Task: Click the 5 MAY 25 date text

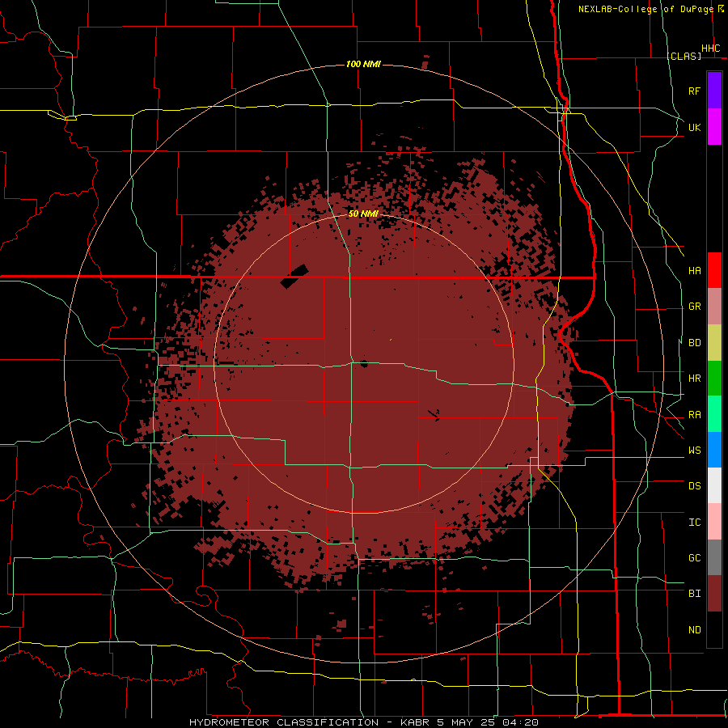Action: (x=466, y=722)
